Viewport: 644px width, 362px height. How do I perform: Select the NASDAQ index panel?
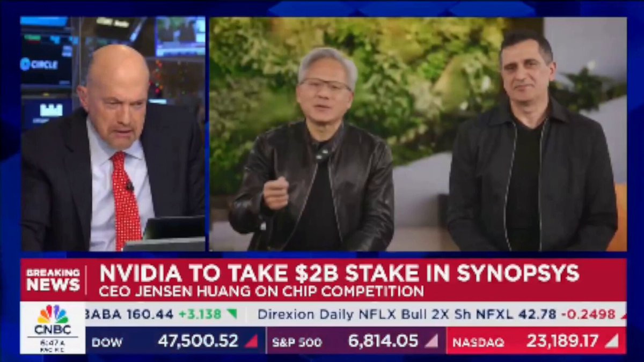click(x=536, y=341)
